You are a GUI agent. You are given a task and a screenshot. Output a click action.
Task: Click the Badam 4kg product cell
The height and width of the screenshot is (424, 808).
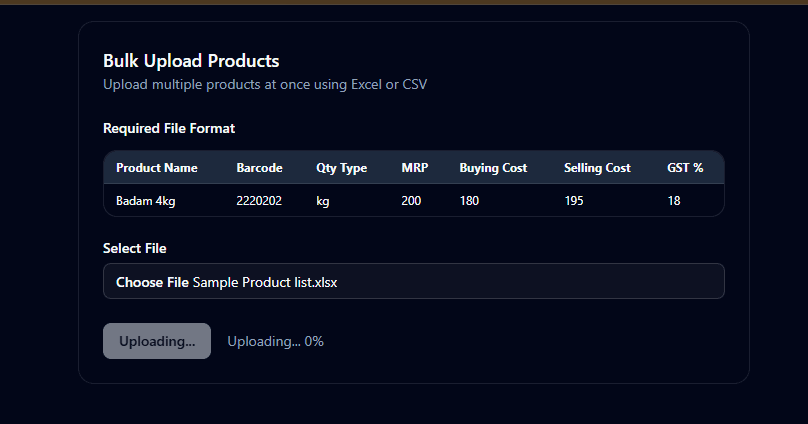click(x=146, y=201)
